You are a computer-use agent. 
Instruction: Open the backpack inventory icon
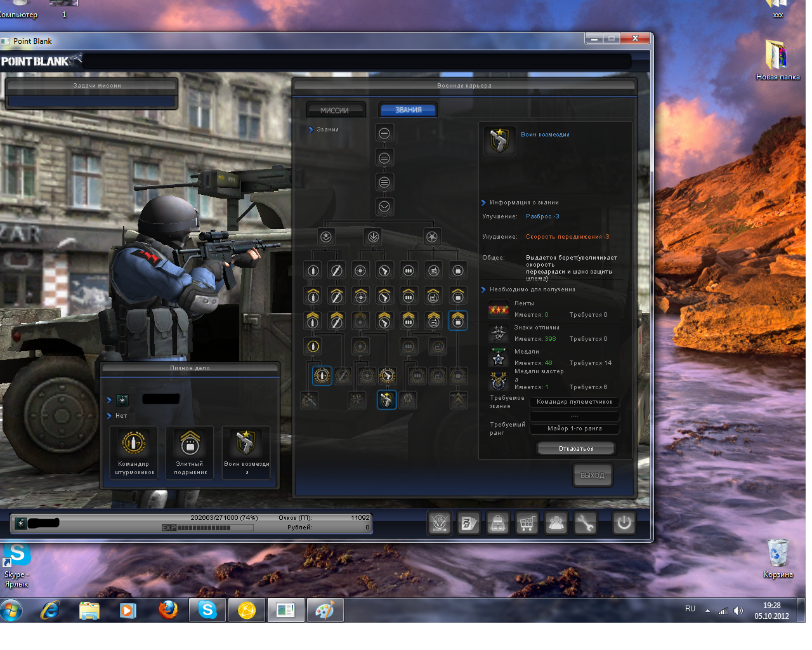coord(498,524)
